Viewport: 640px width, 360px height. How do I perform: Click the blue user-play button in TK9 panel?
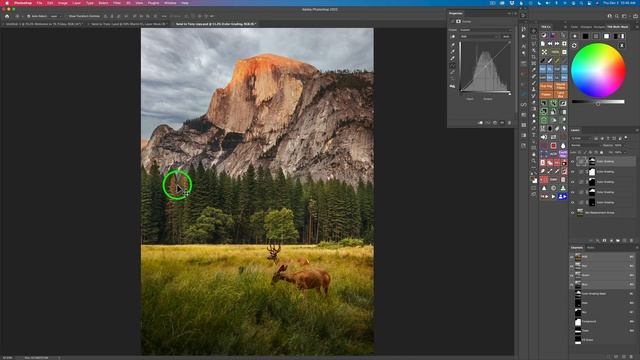pyautogui.click(x=563, y=196)
